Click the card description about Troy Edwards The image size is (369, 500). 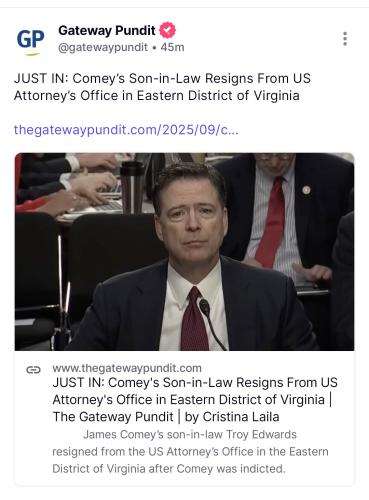coord(190,452)
